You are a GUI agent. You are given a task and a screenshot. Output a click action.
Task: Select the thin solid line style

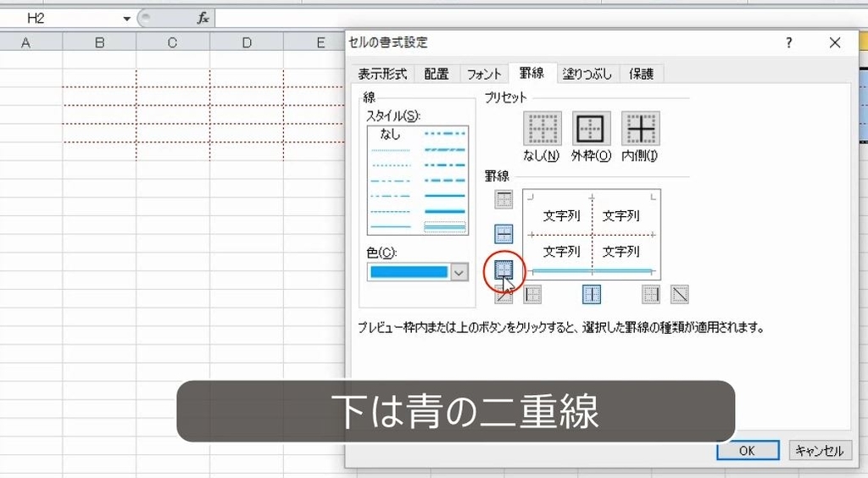point(391,227)
